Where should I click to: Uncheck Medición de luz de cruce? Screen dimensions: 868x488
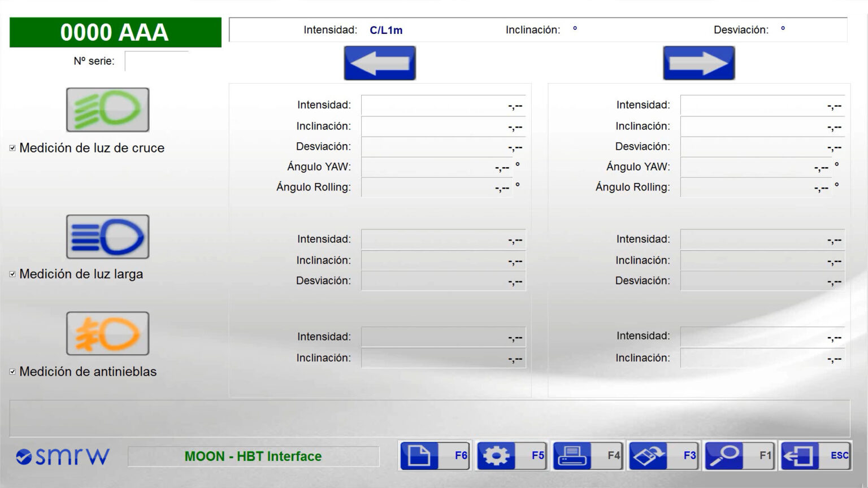point(12,147)
